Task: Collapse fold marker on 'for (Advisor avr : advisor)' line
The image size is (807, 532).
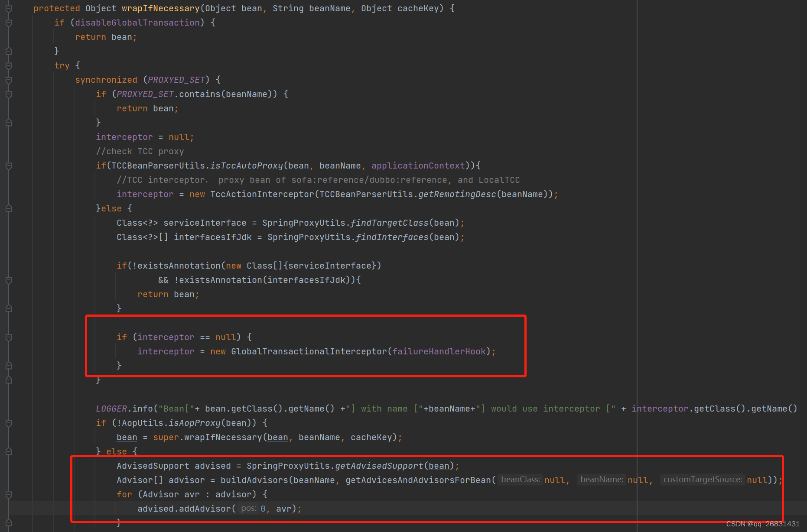Action: (x=9, y=495)
